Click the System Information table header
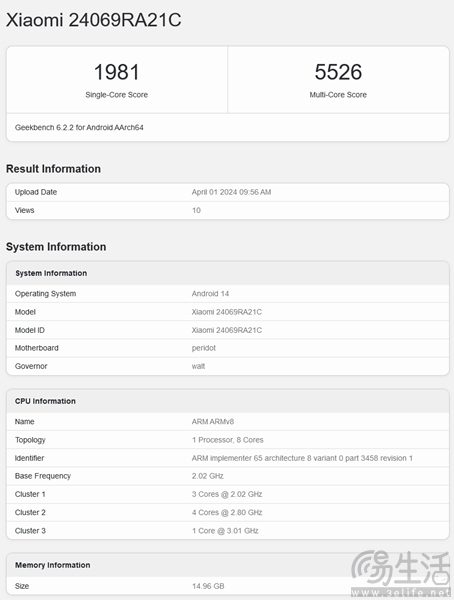Viewport: 454px width, 600px height. pos(51,273)
